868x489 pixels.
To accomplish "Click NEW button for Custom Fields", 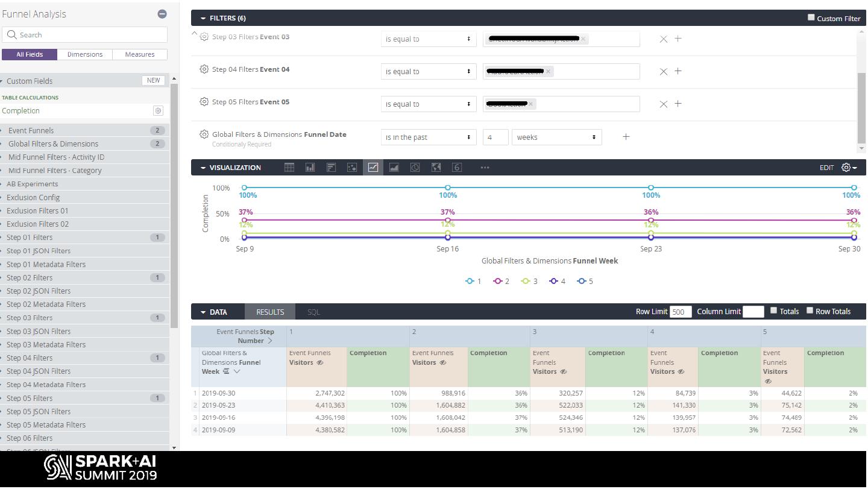I will click(154, 80).
